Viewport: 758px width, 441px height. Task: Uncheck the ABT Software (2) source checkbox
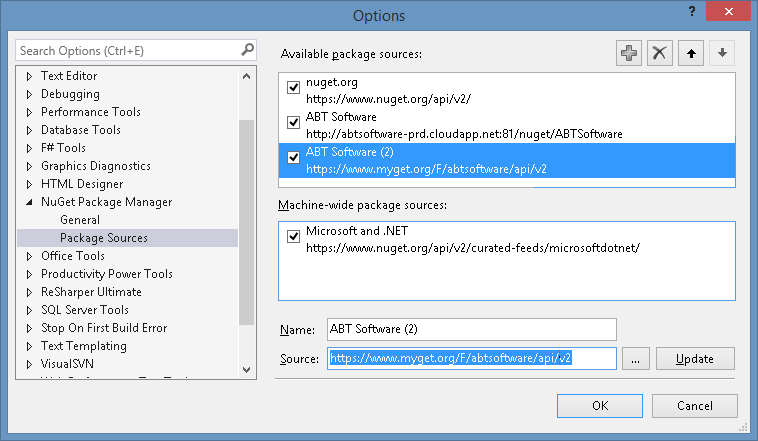293,157
